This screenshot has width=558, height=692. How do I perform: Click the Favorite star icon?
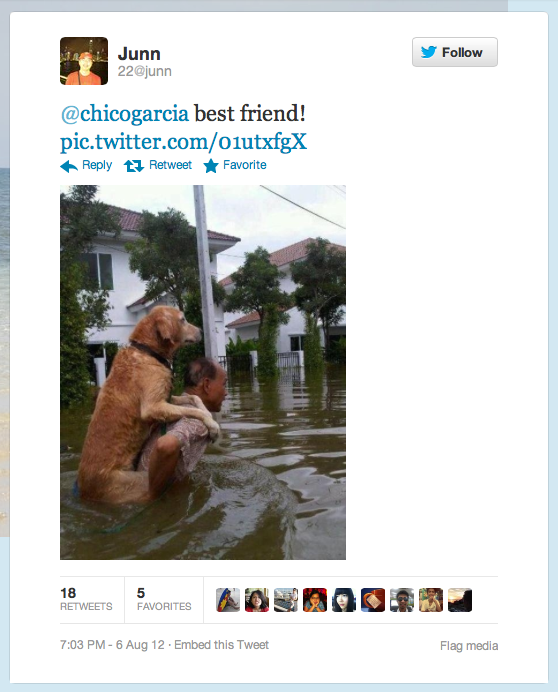point(211,166)
